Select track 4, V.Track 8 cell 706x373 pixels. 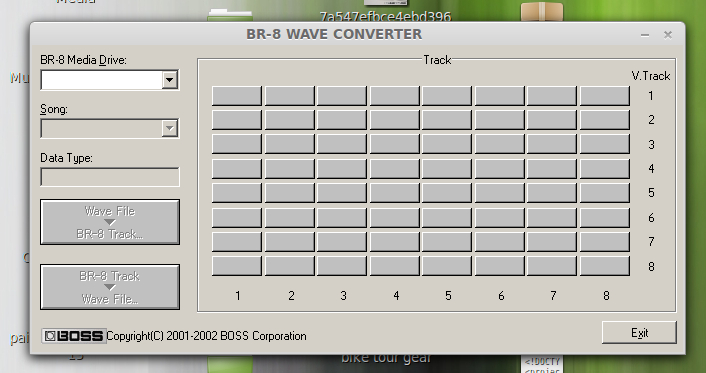(394, 266)
